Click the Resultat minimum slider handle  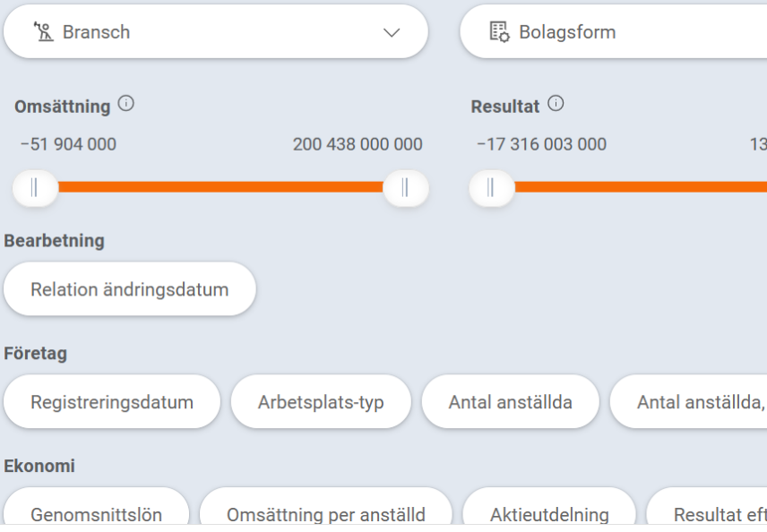[491, 187]
